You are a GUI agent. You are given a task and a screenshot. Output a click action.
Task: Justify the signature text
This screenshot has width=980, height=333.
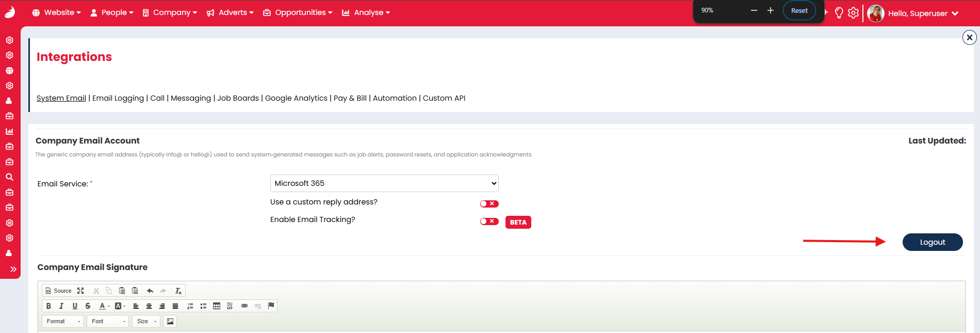175,306
